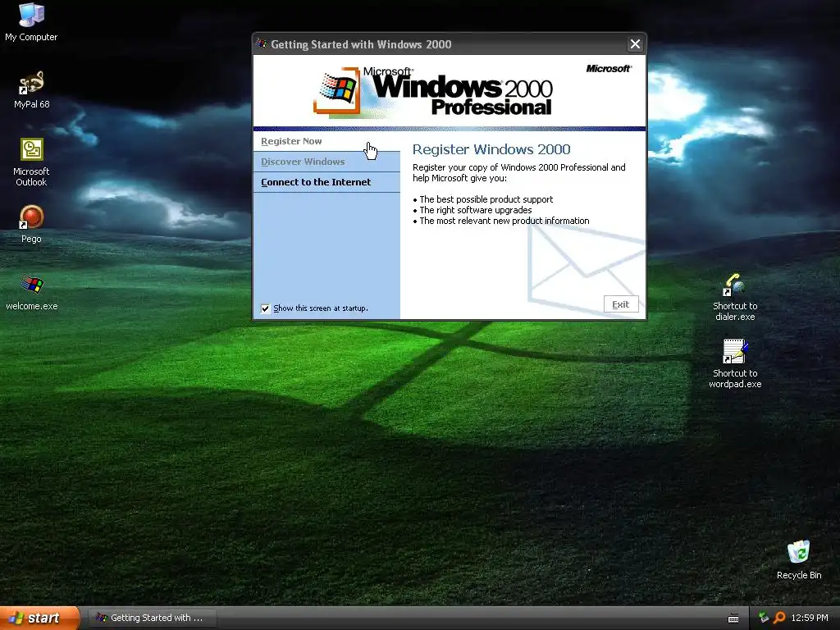The image size is (840, 630).
Task: Click the text 'The right software upgrades'
Action: tap(476, 210)
